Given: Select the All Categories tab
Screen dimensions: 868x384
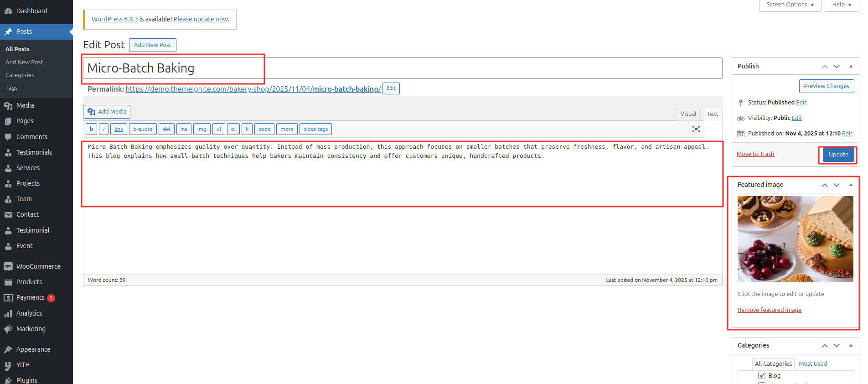Looking at the screenshot, I should [x=773, y=364].
